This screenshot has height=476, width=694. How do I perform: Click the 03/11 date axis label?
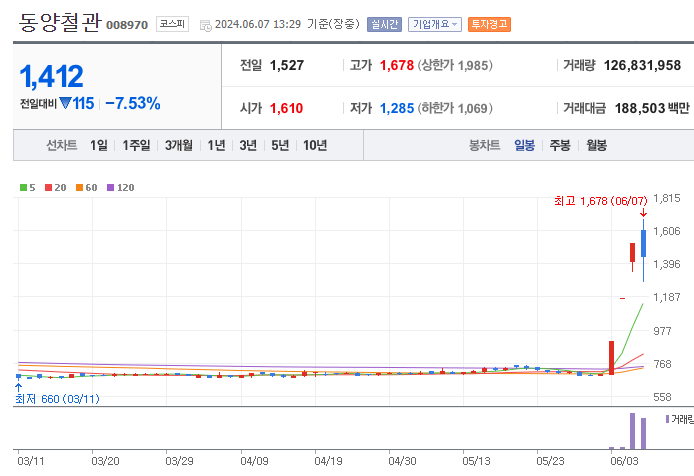[31, 461]
